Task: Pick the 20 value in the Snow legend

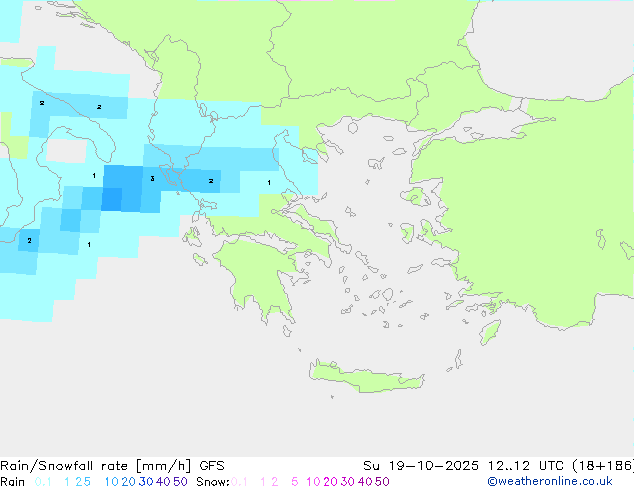Action: [330, 482]
